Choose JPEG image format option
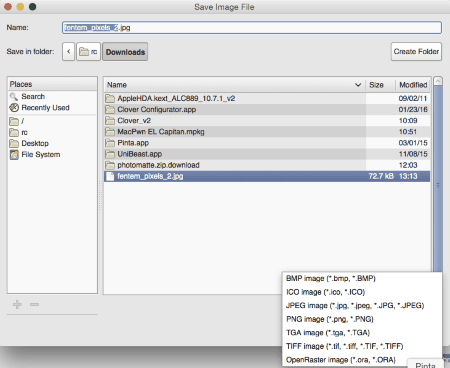This screenshot has height=368, width=450. pyautogui.click(x=362, y=306)
